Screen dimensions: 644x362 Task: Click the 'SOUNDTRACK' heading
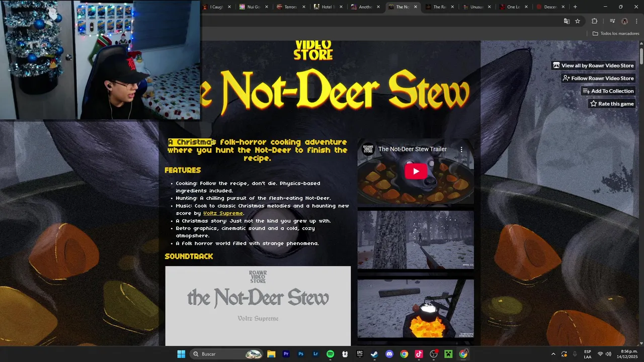click(x=189, y=256)
